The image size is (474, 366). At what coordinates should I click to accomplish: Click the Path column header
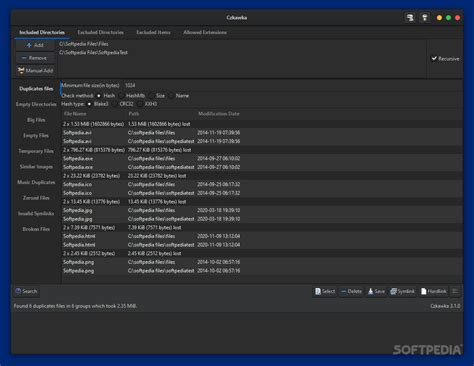tap(161, 114)
